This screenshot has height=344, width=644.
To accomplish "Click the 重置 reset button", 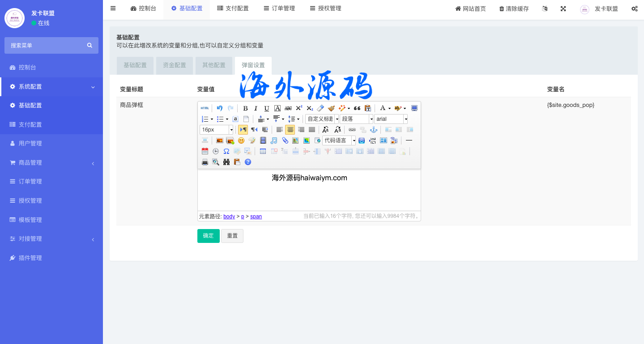I will 232,236.
